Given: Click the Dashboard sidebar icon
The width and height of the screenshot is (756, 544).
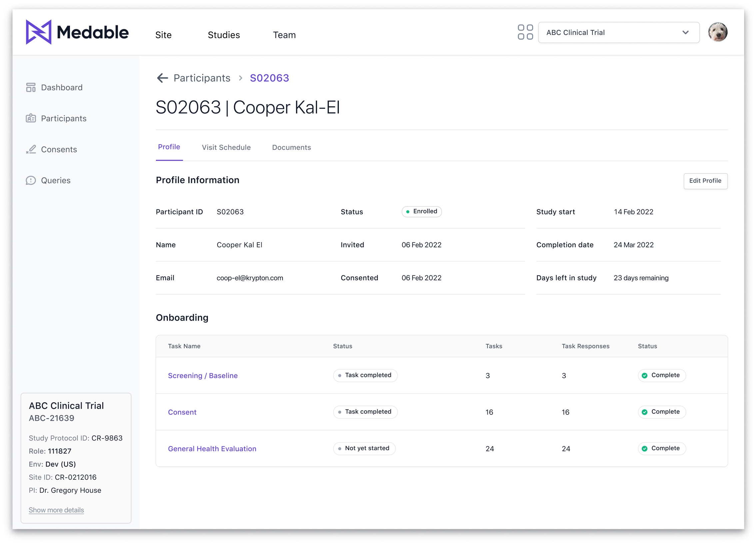Looking at the screenshot, I should pyautogui.click(x=31, y=87).
